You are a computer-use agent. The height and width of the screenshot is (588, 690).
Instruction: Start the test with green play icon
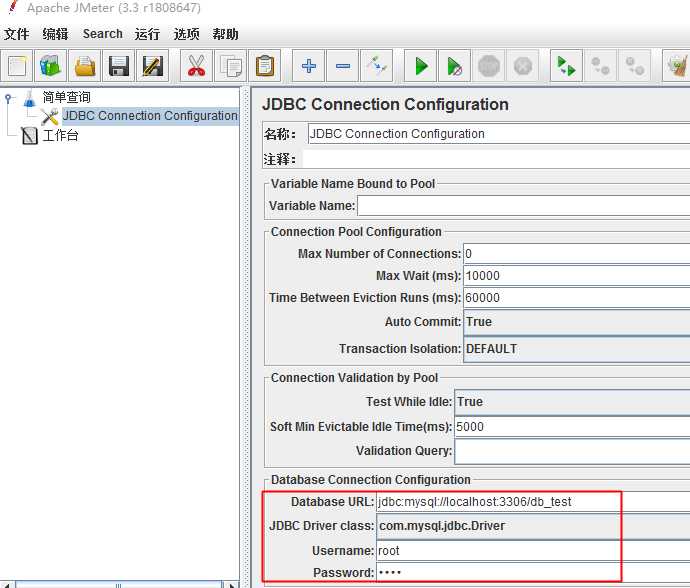tap(421, 66)
